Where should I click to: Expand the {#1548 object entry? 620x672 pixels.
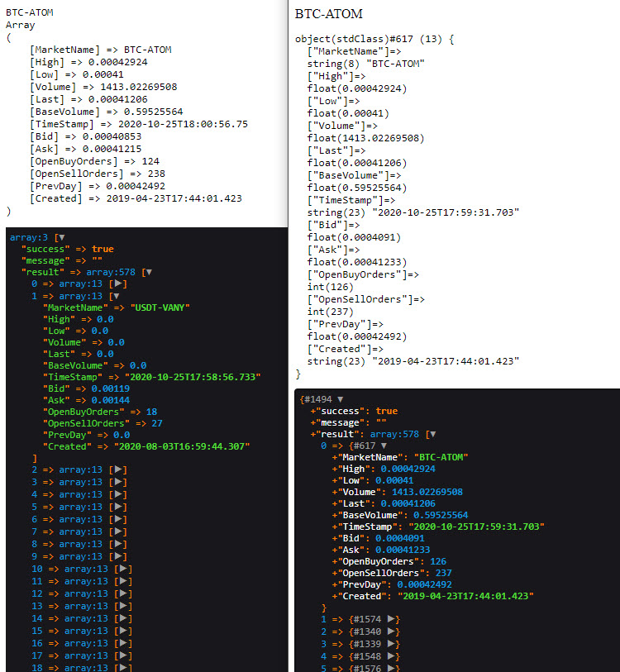(x=393, y=656)
